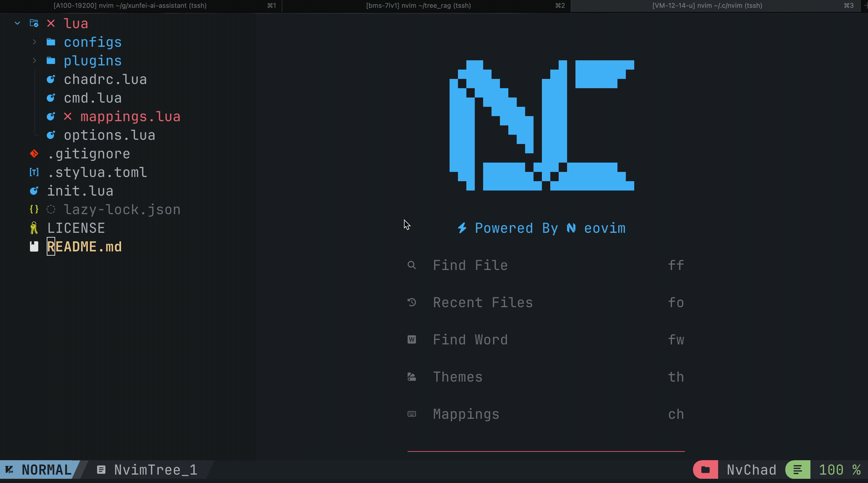Click the Mappings dashboard entry
The width and height of the screenshot is (868, 483).
click(x=546, y=414)
